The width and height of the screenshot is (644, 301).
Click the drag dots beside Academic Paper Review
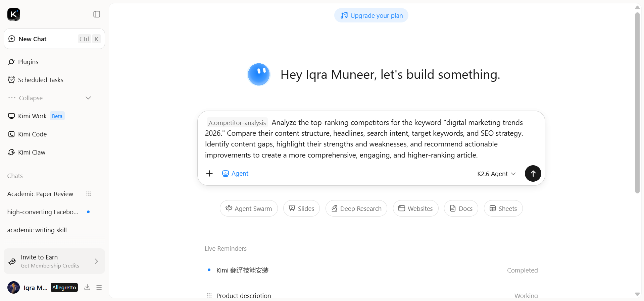88,194
